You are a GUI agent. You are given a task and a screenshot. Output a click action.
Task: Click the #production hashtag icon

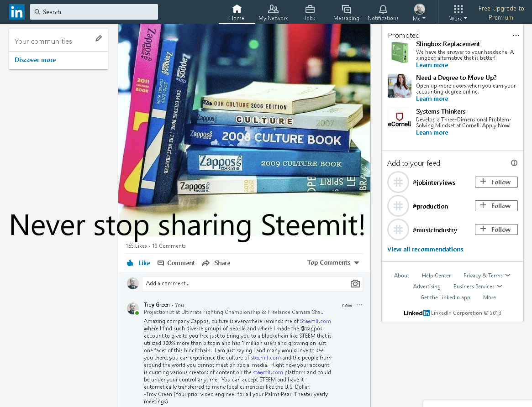point(398,206)
